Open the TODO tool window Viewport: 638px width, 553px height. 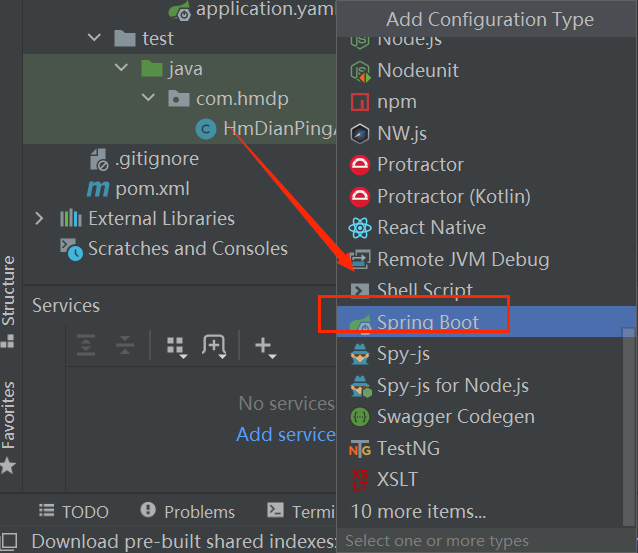[74, 511]
